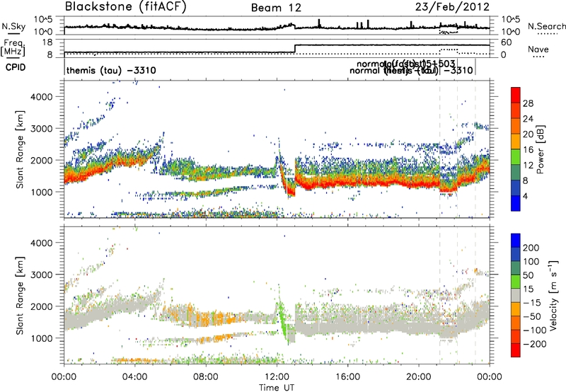Click the 'N.Sky' legend label
This screenshot has height=392, width=566.
(x=13, y=26)
